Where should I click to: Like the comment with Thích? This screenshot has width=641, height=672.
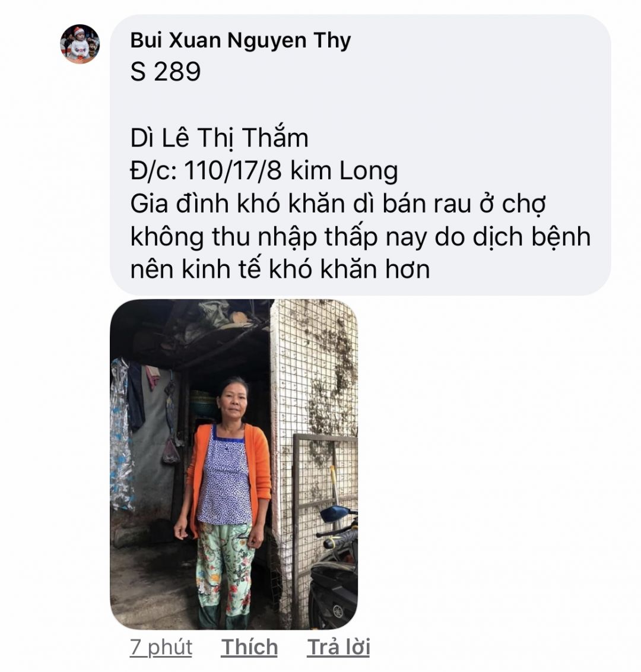coord(249,646)
